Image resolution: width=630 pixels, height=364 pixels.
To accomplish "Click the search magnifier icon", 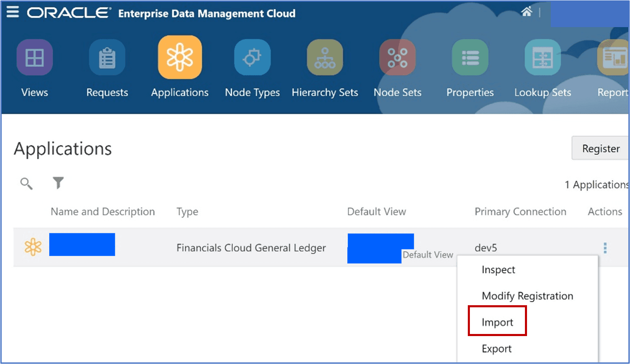I will pyautogui.click(x=26, y=183).
